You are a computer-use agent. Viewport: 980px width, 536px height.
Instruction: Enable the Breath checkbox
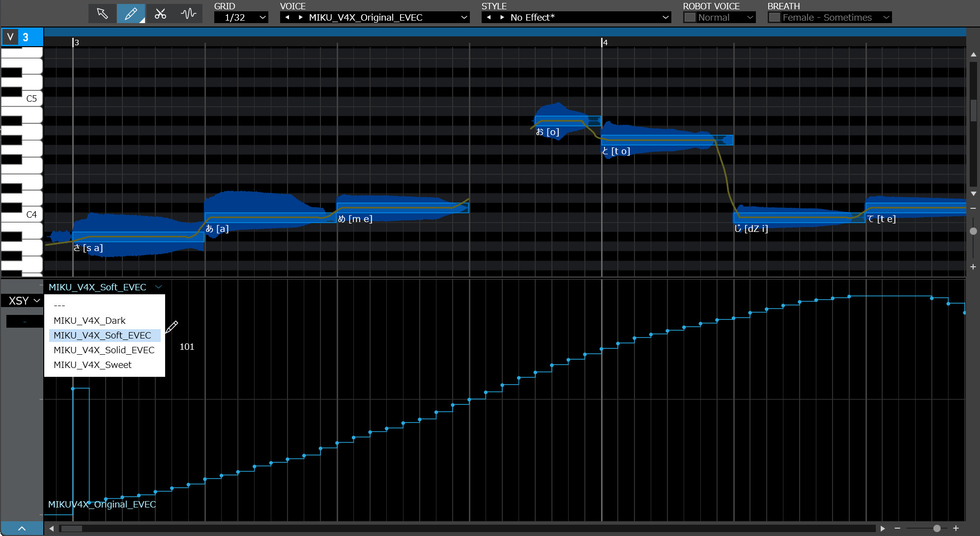pyautogui.click(x=775, y=18)
